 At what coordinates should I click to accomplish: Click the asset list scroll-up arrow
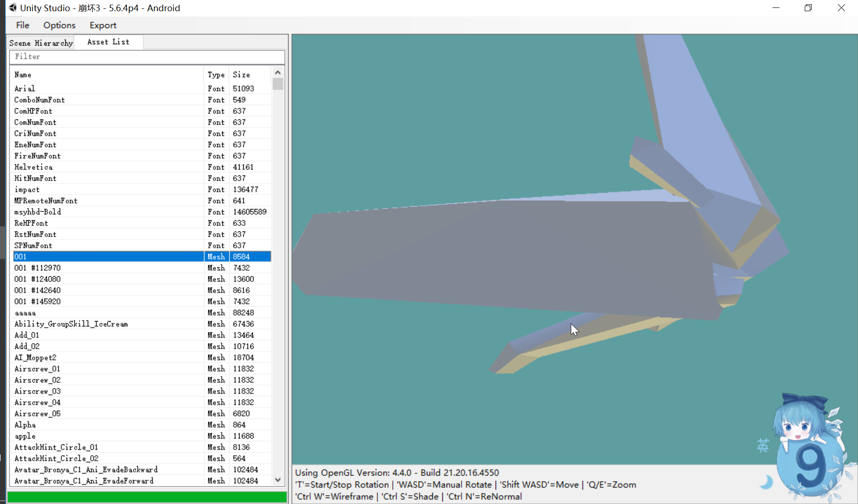[x=278, y=73]
